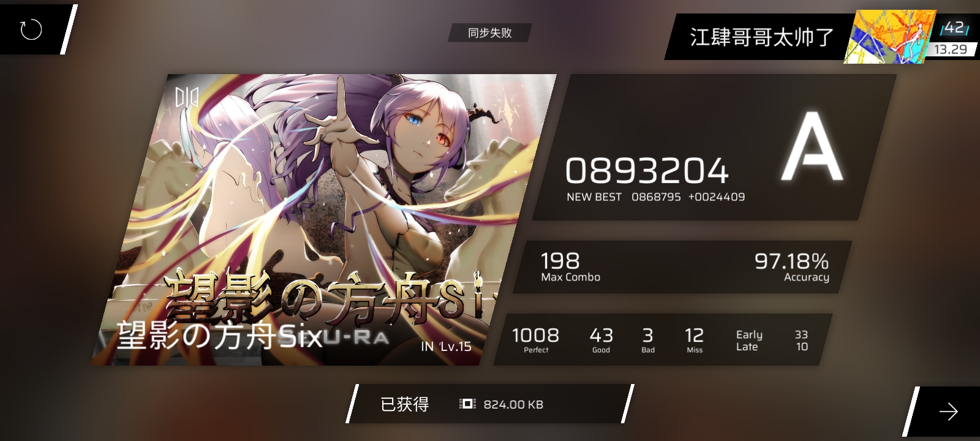
Task: Tap the 13.29 ranking score badge
Action: [951, 50]
